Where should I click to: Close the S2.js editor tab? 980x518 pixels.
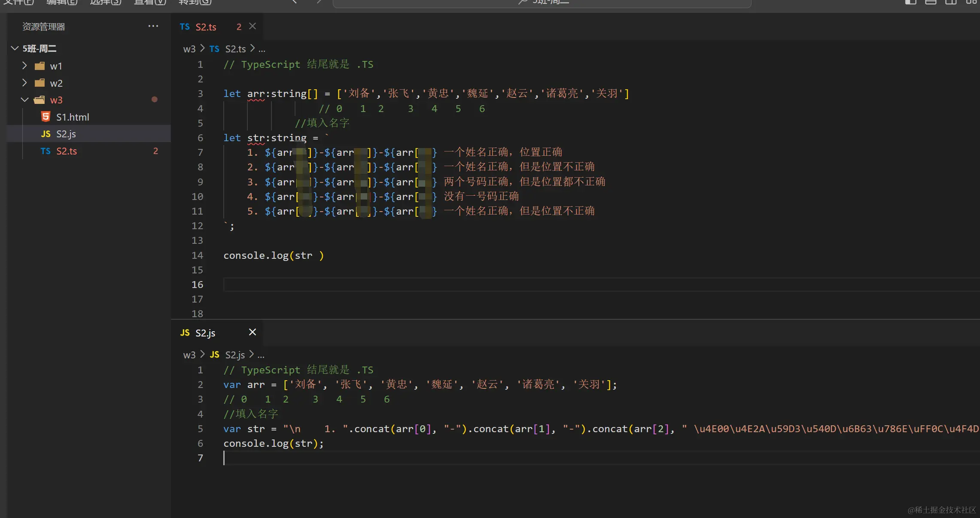[x=253, y=332]
